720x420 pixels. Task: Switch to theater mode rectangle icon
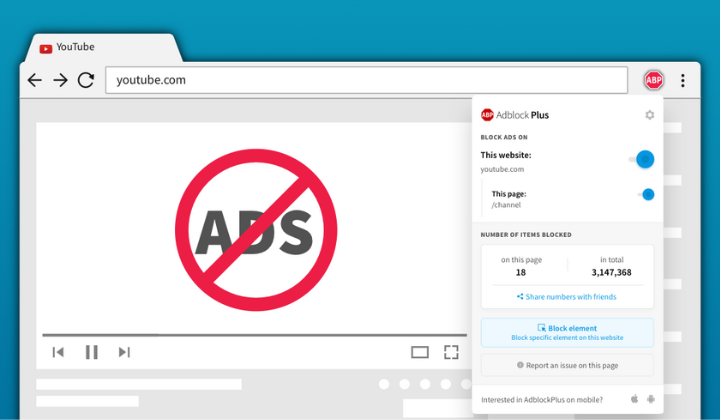(x=420, y=352)
